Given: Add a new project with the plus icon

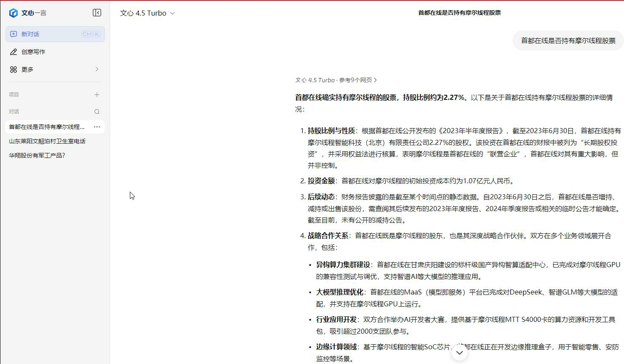Looking at the screenshot, I should click(97, 95).
